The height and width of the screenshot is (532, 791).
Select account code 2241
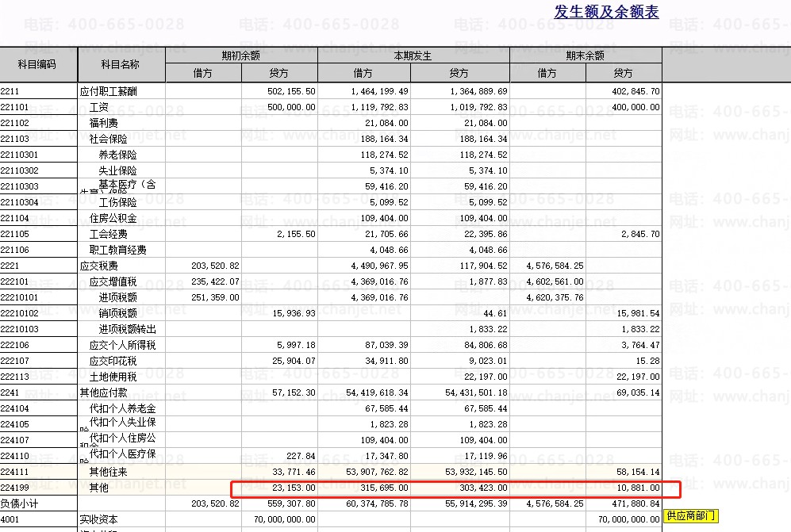10,392
